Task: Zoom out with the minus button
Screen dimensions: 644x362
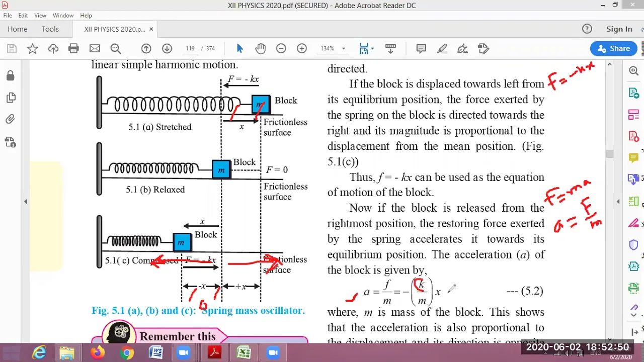Action: tap(281, 49)
